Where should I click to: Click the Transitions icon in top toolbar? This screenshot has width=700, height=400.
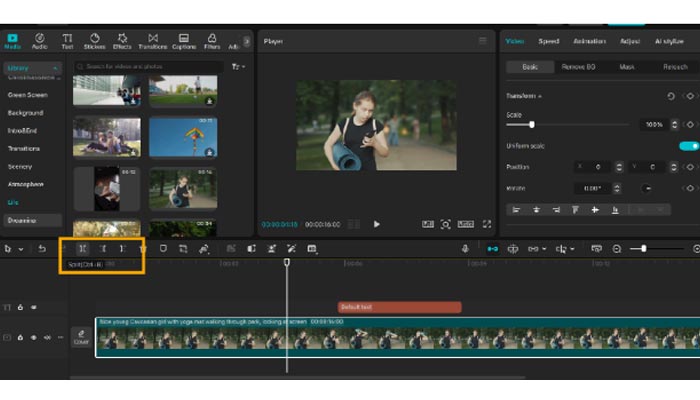[x=152, y=40]
